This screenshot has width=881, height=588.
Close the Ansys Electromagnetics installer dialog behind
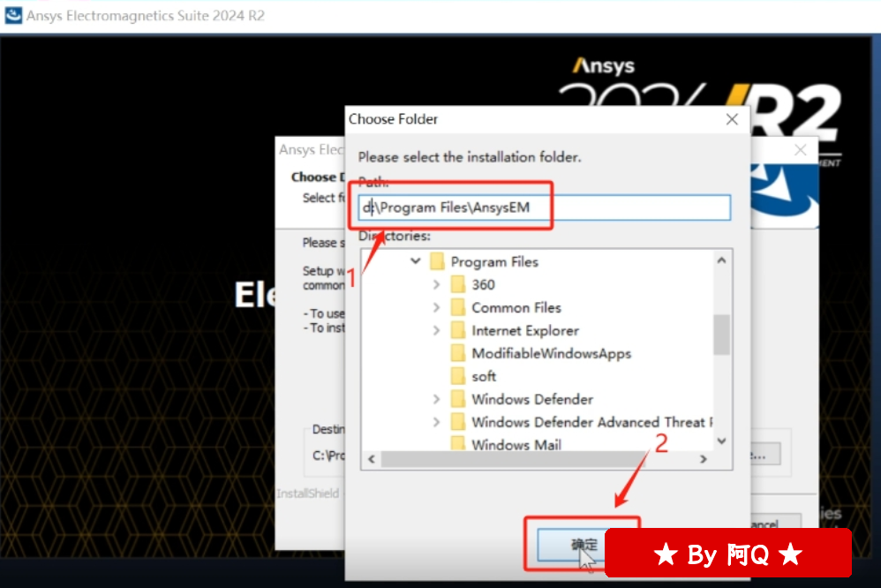point(800,149)
